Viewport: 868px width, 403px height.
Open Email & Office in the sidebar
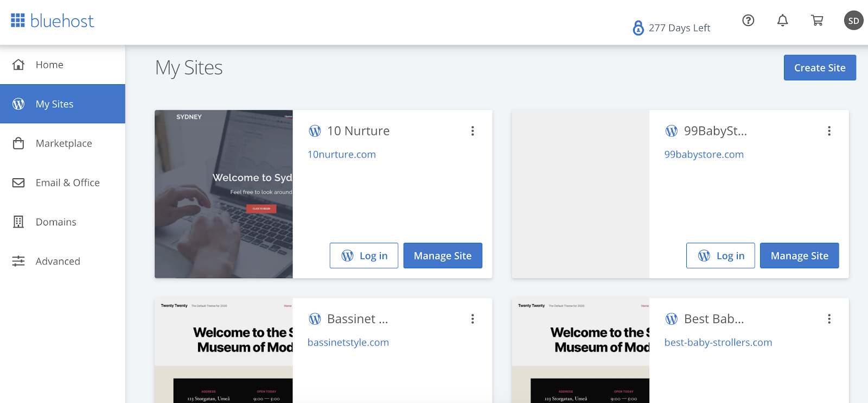click(x=62, y=182)
